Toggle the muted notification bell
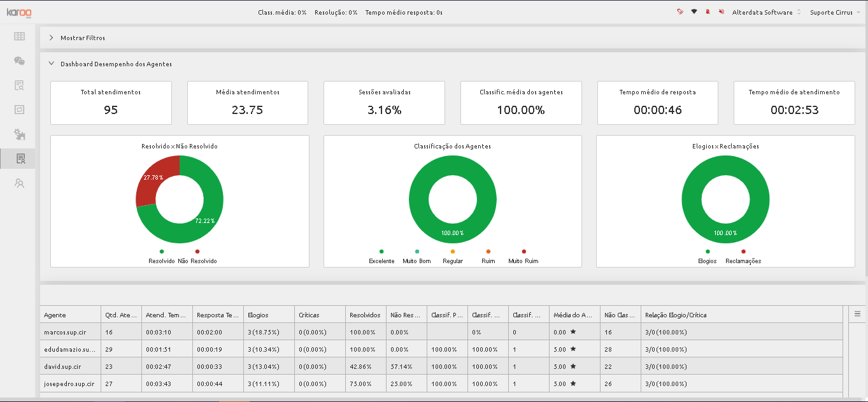This screenshot has height=402, width=868. pos(708,12)
